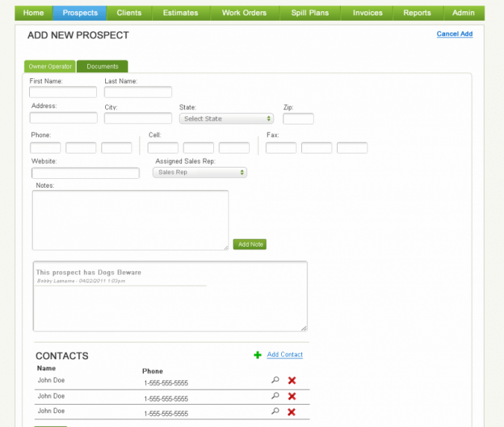Delete second John Doe contact with red X

pos(292,396)
